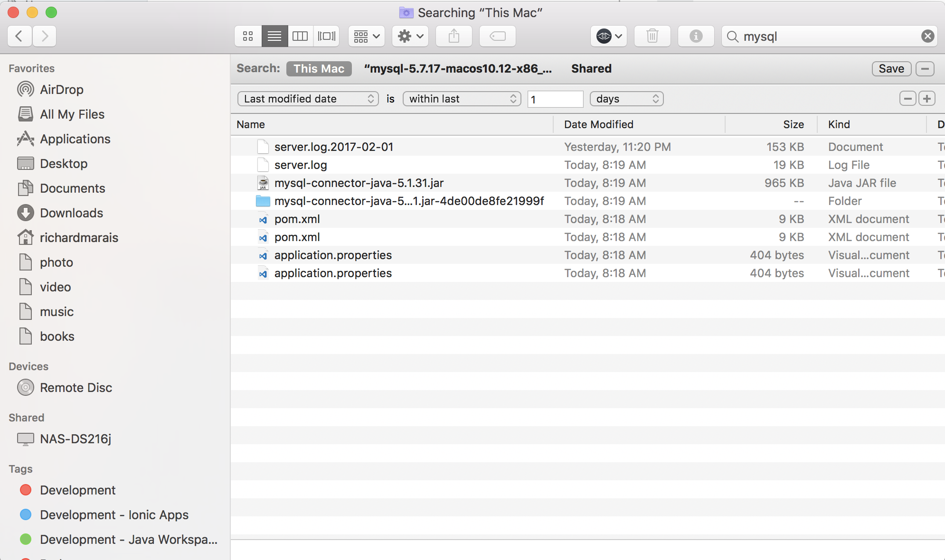The image size is (945, 560).
Task: Open Applications in the sidebar
Action: [x=75, y=139]
